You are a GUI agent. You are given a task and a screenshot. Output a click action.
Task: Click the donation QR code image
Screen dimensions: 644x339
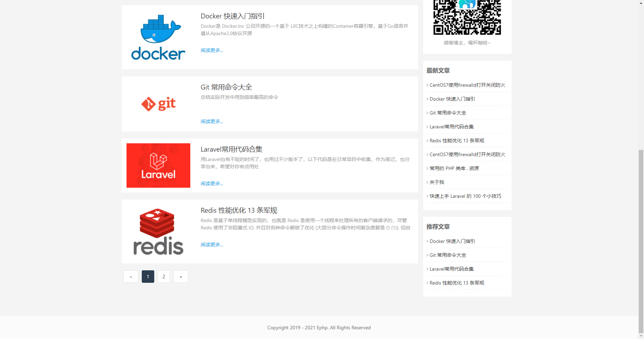click(x=467, y=17)
